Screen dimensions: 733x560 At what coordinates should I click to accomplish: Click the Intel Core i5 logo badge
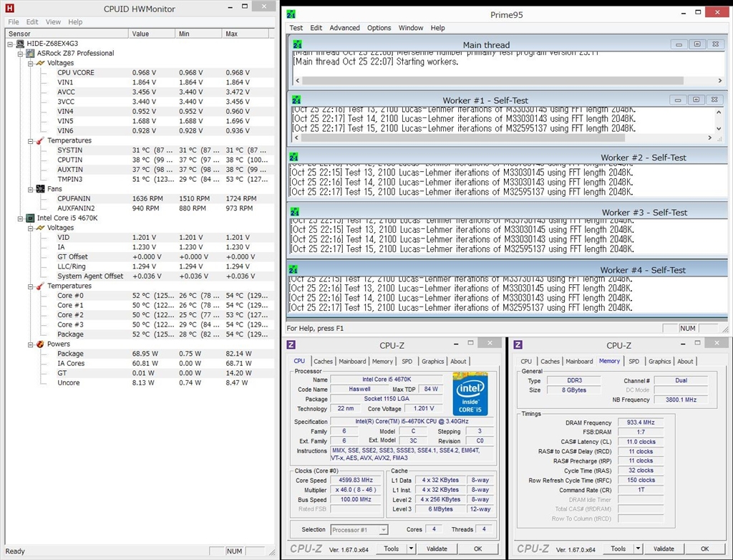coord(470,394)
